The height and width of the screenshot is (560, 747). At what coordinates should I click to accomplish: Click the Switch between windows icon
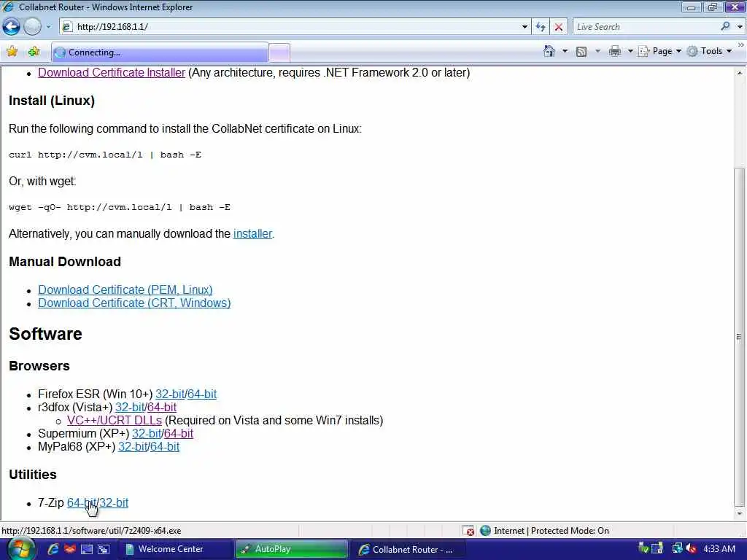[x=104, y=549]
